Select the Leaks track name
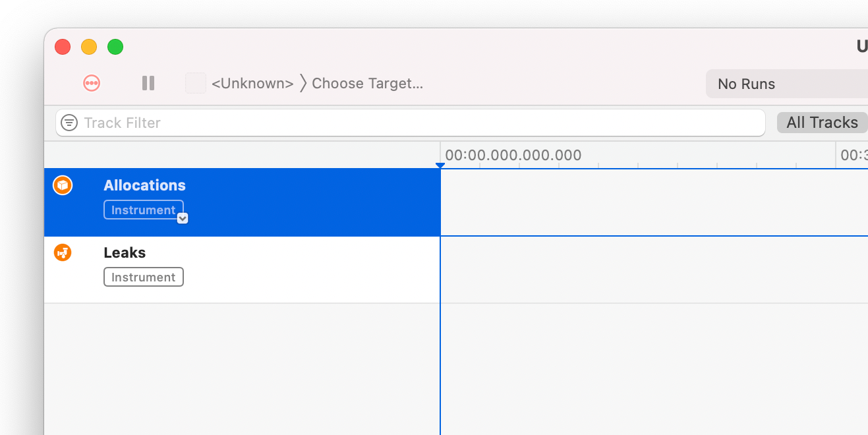This screenshot has width=868, height=435. pyautogui.click(x=125, y=252)
